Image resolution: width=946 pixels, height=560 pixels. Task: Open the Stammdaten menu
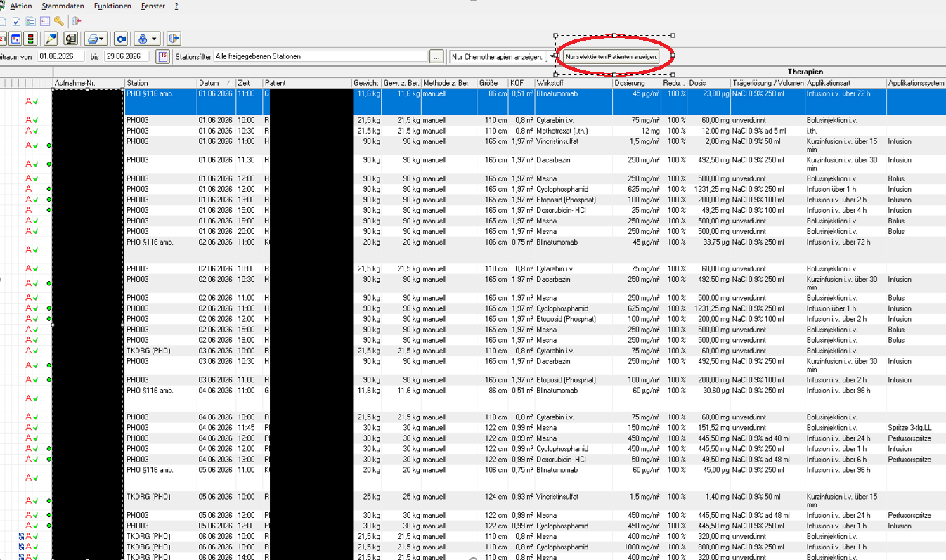tap(63, 6)
